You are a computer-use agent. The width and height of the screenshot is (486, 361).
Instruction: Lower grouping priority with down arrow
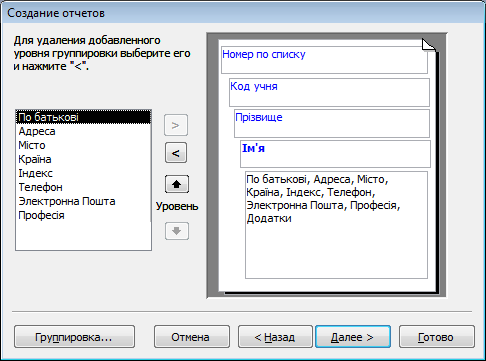[177, 231]
